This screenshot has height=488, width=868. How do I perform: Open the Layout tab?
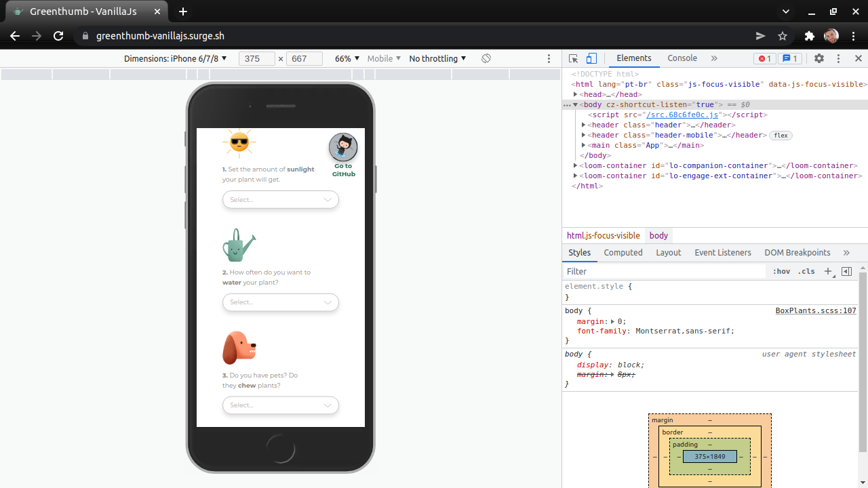(669, 252)
